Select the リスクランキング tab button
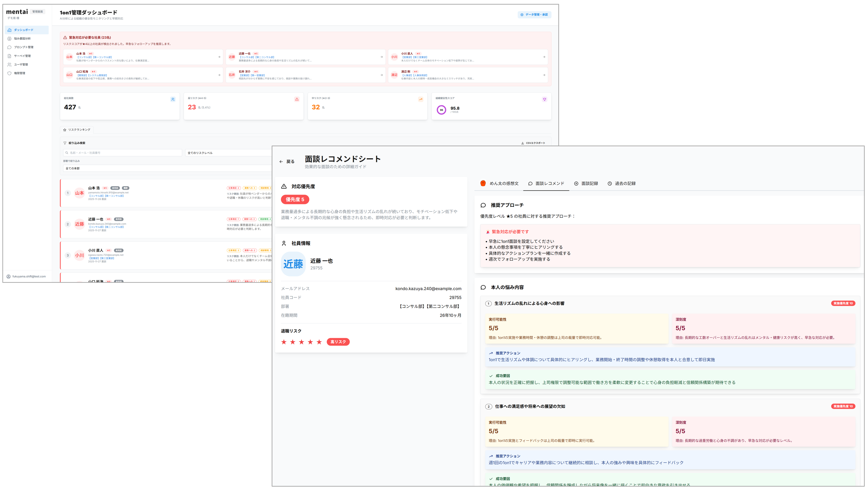868x489 pixels. [77, 130]
